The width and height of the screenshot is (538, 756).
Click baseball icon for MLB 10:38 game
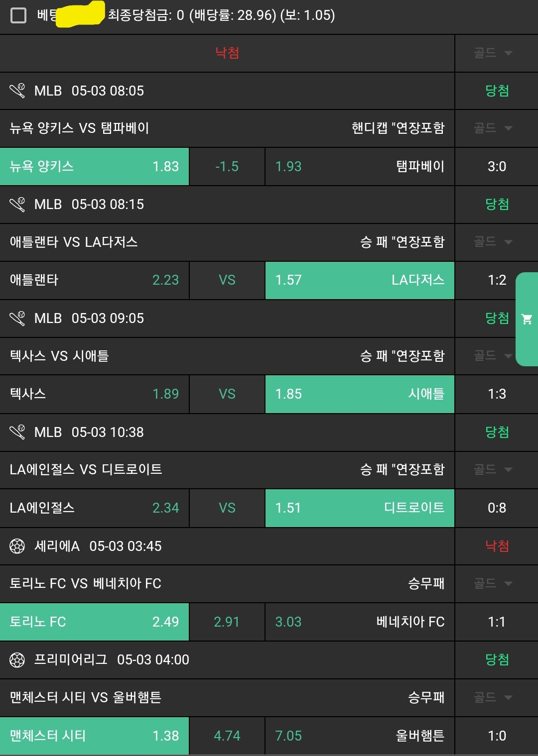click(x=17, y=432)
